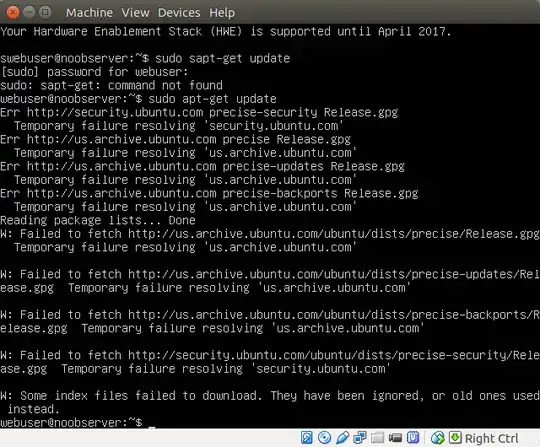Click the hard disk activity status icon
The height and width of the screenshot is (447, 540).
coord(307,438)
